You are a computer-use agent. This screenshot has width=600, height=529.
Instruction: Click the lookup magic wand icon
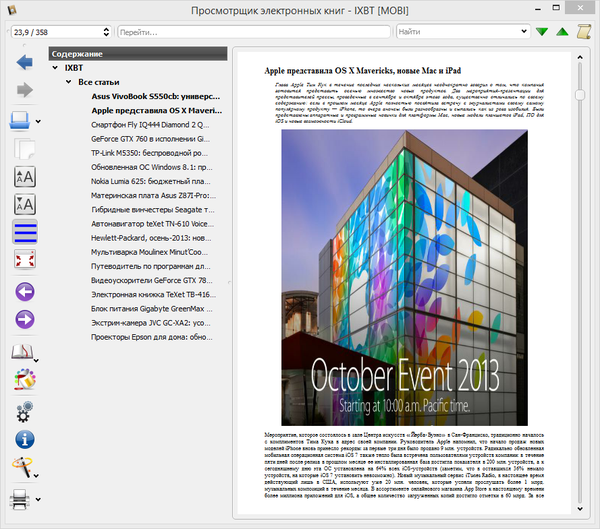(x=22, y=467)
